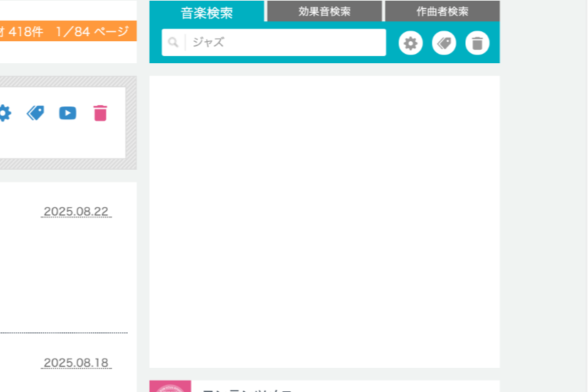Open search settings gear in teal bar
The width and height of the screenshot is (588, 392).
(x=410, y=43)
